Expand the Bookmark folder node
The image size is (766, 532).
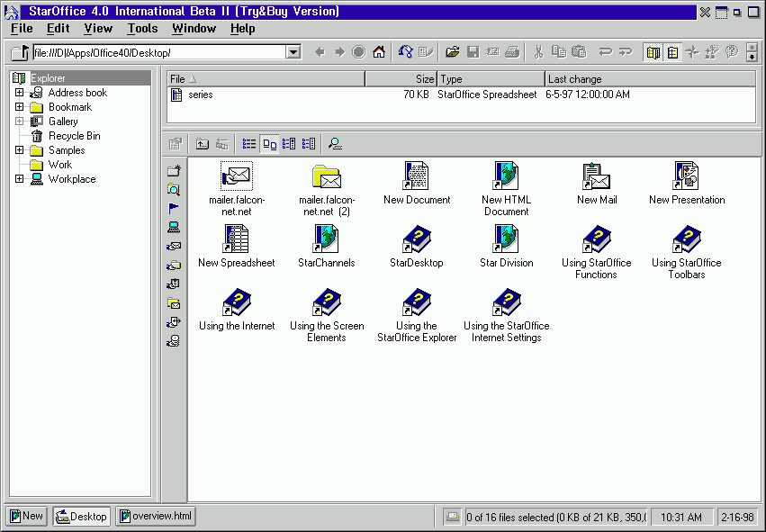[x=19, y=106]
